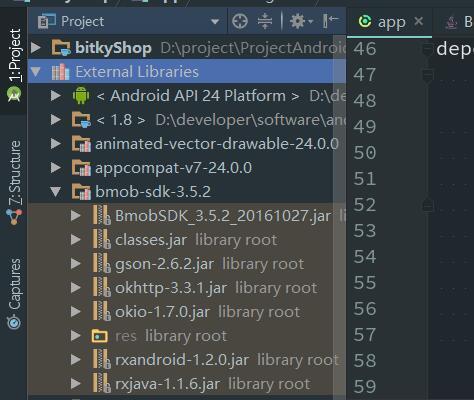Click the collapse all icon in Project toolbar
This screenshot has width=474, height=400.
[265, 21]
